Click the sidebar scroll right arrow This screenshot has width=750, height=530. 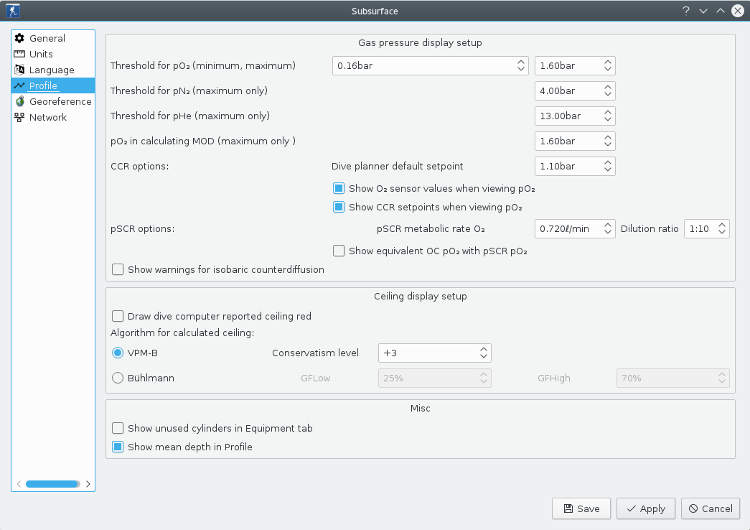(88, 484)
